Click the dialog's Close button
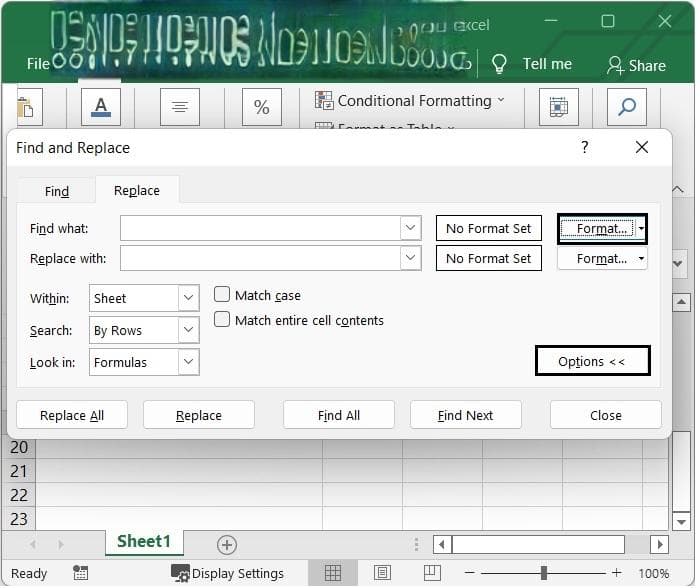Image resolution: width=700 pixels, height=588 pixels. point(606,415)
